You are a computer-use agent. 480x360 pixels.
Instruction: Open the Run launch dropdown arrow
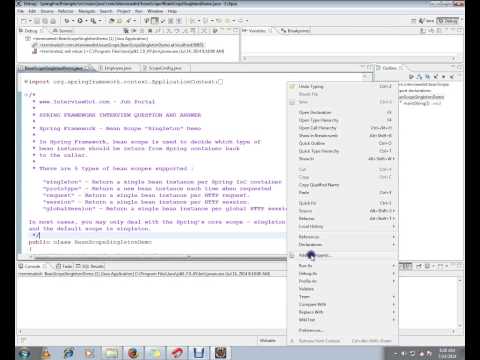pos(86,21)
